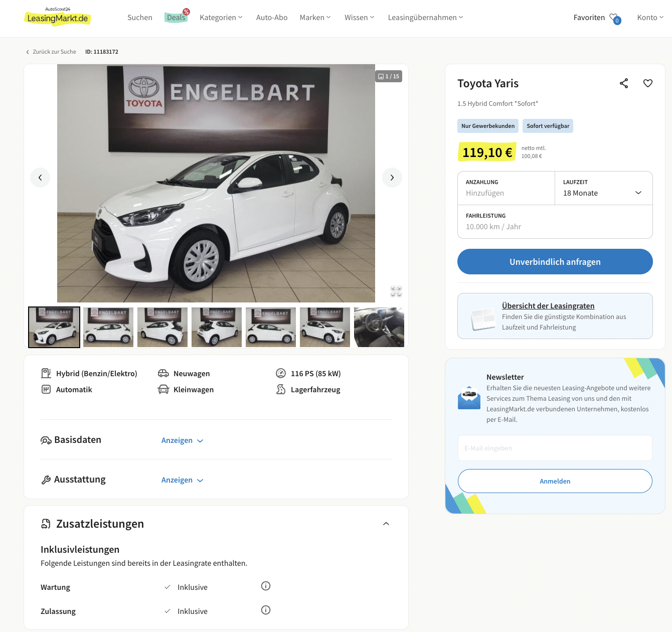
Task: Select the third car thumbnail
Action: click(162, 327)
